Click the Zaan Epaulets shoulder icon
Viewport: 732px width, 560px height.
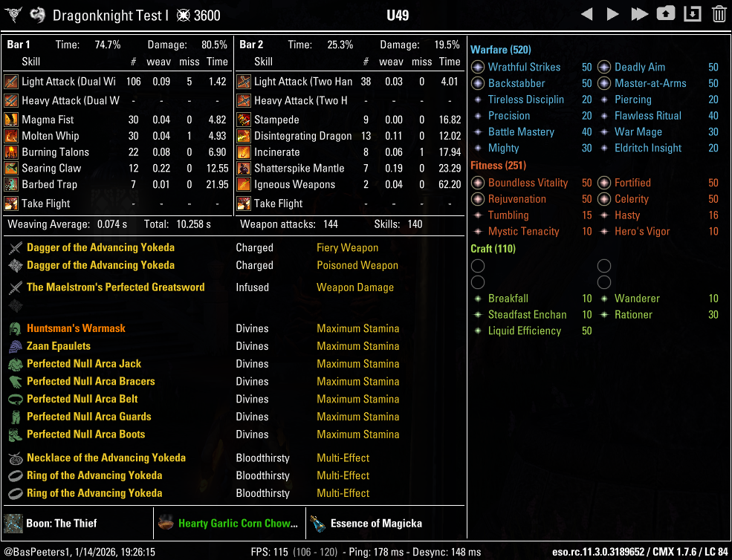pos(16,346)
